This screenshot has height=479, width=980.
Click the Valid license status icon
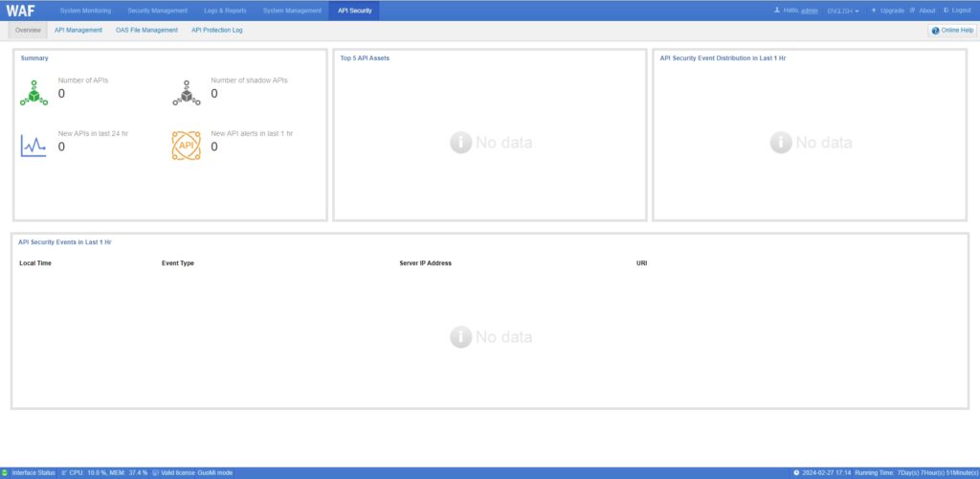[156, 472]
